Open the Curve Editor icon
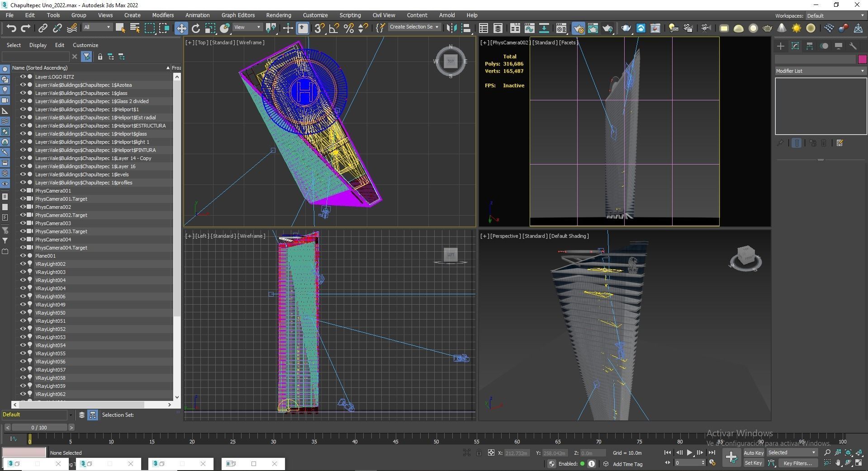868x471 pixels. click(x=529, y=28)
